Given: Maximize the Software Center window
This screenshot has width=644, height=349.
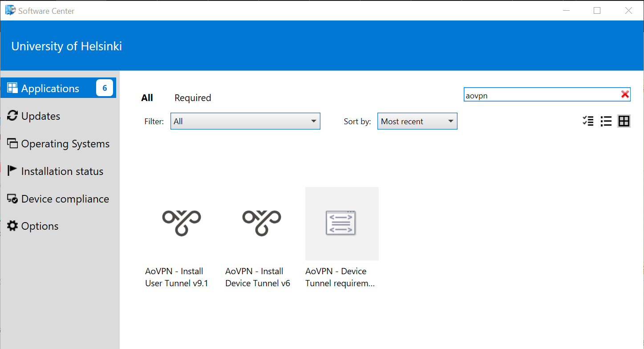Looking at the screenshot, I should pyautogui.click(x=597, y=11).
